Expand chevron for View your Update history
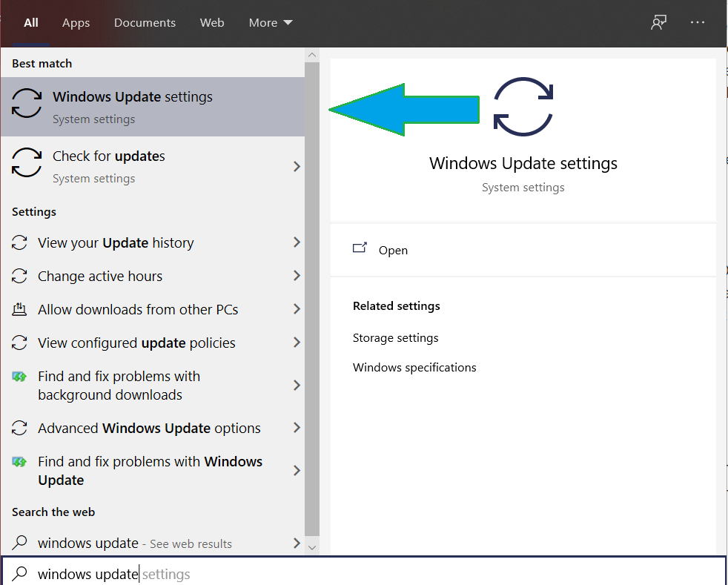Viewport: 728px width, 585px height. point(297,242)
